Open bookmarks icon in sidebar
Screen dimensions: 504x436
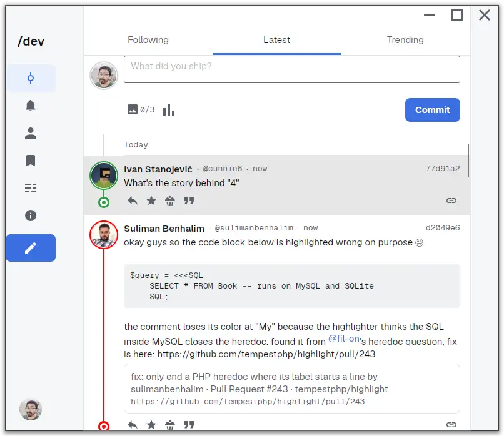click(x=31, y=161)
